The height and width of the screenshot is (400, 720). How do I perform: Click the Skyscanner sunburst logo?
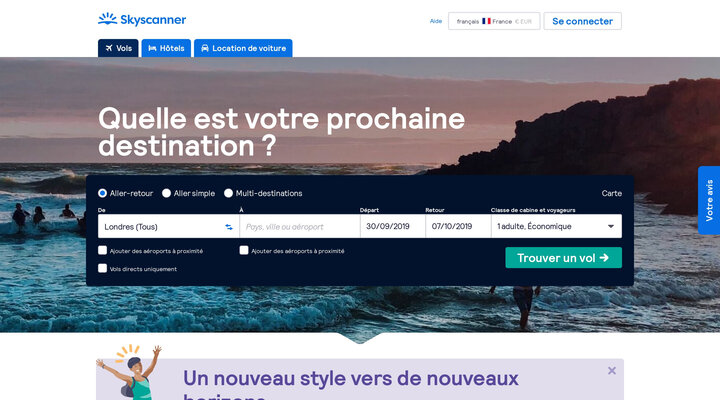point(107,19)
